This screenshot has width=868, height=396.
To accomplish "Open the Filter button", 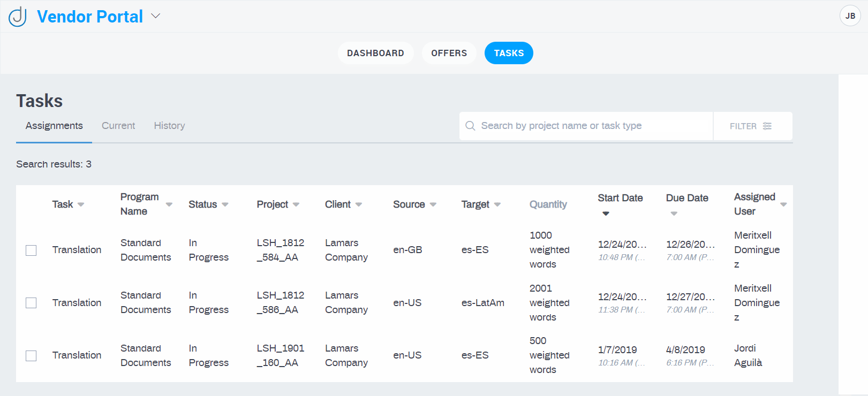I will [753, 126].
